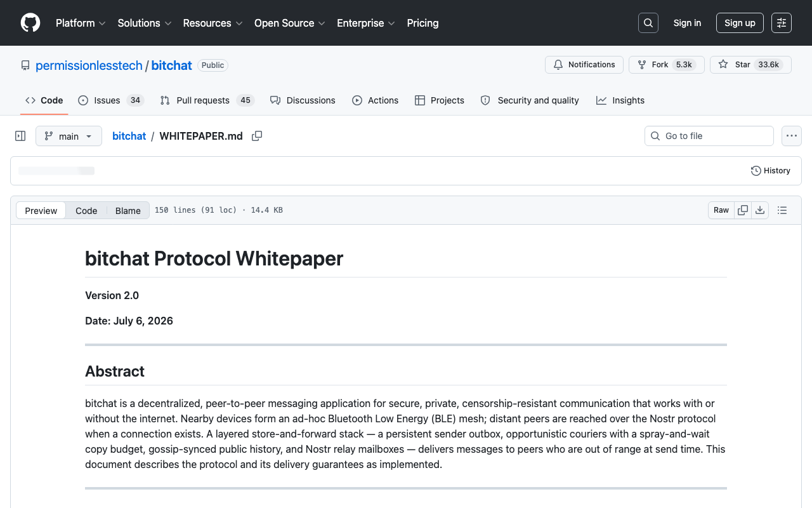Open the permissionlesstech owner link

pos(89,65)
